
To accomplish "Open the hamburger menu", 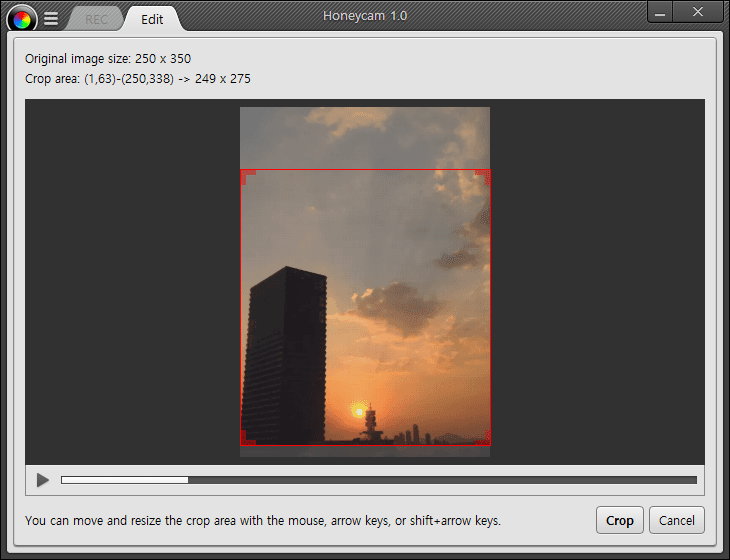I will [51, 19].
